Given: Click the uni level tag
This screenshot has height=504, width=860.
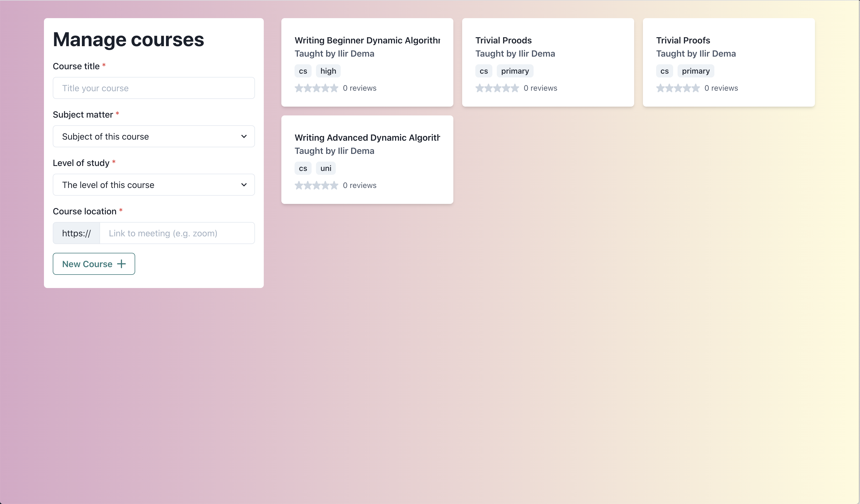Looking at the screenshot, I should click(x=326, y=168).
